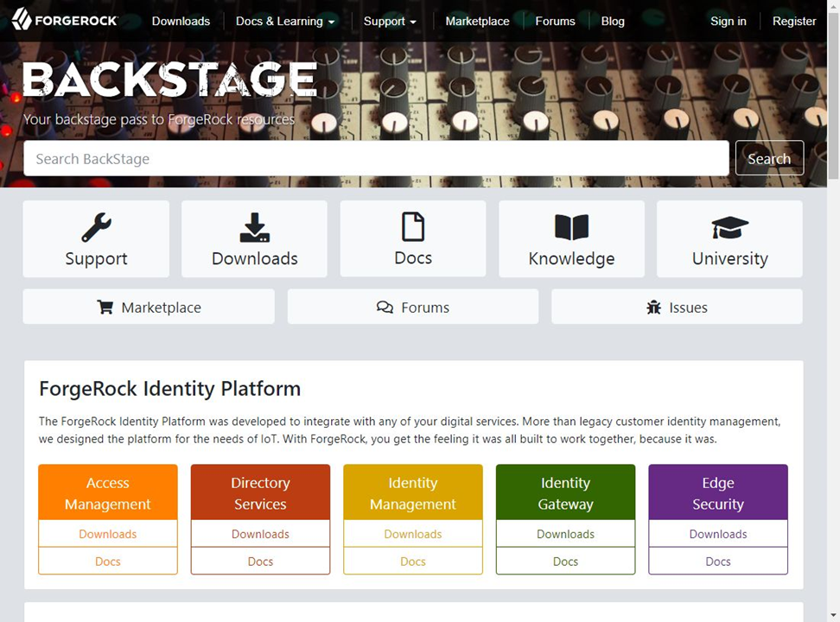Image resolution: width=840 pixels, height=622 pixels.
Task: Click the page icon on Docs tile
Action: [413, 226]
